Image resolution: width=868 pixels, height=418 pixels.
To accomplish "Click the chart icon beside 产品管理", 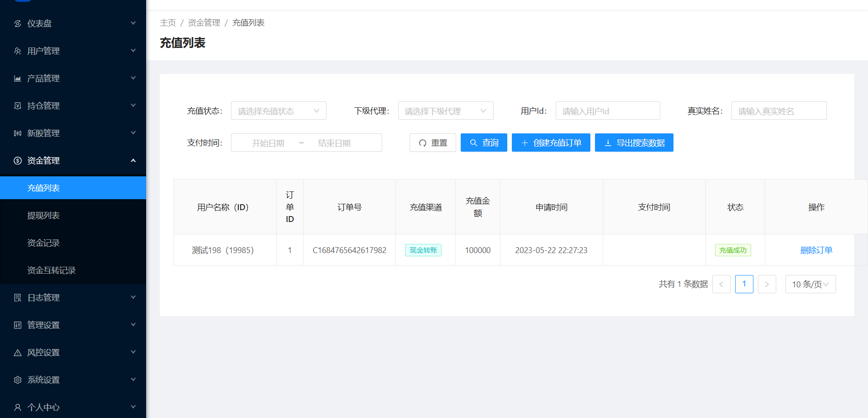I will [x=18, y=79].
